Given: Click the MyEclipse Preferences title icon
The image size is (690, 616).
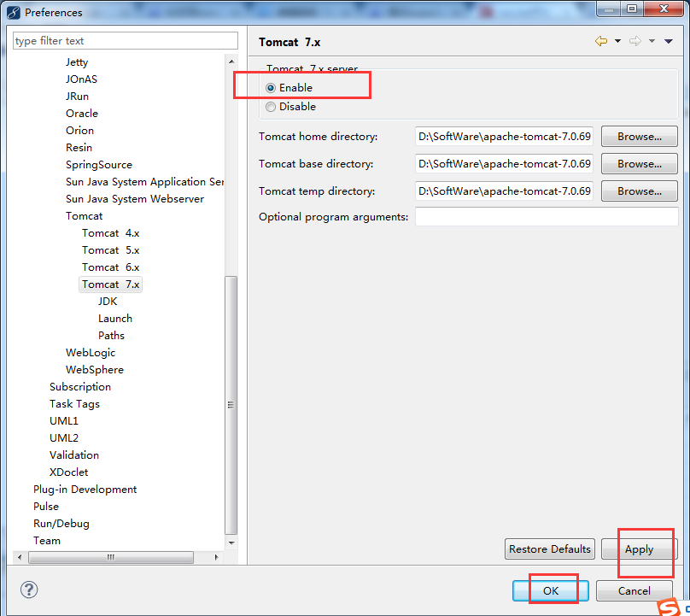Looking at the screenshot, I should (x=13, y=12).
